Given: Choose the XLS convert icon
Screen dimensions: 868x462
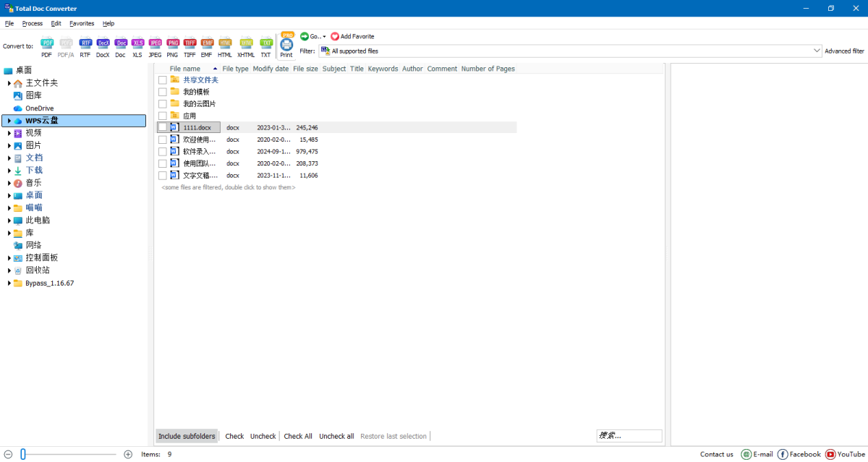Looking at the screenshot, I should point(137,45).
